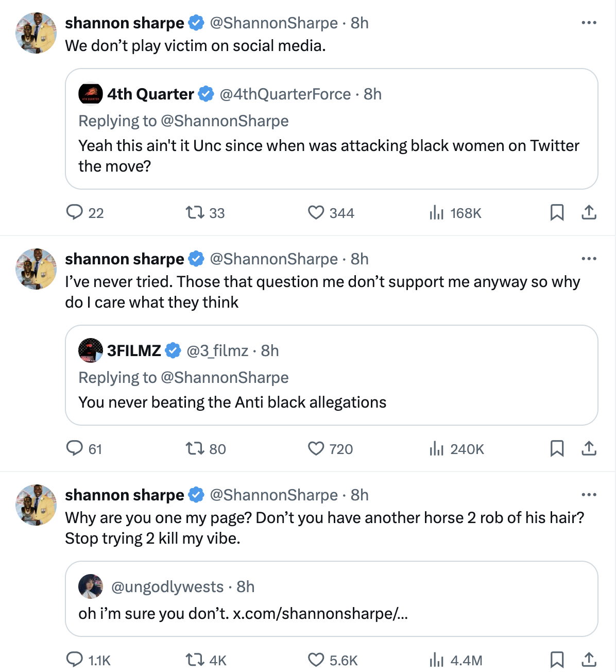Open more options on 'Why are you one my page' tweet

(x=589, y=495)
